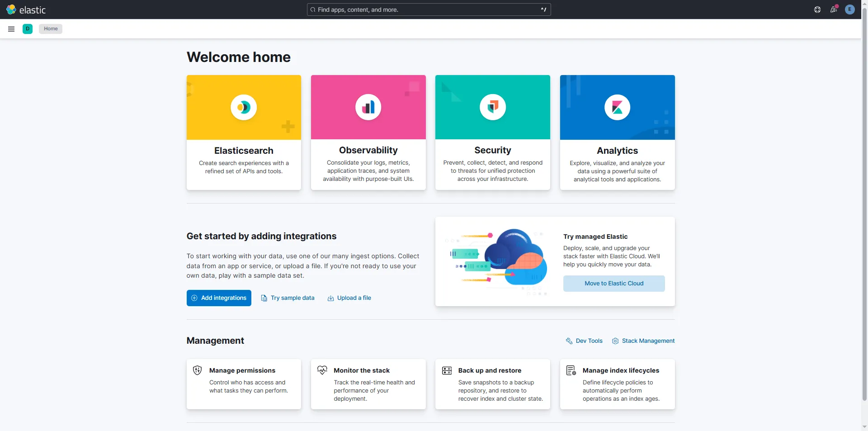Open the D space selector
The height and width of the screenshot is (431, 868).
(28, 29)
